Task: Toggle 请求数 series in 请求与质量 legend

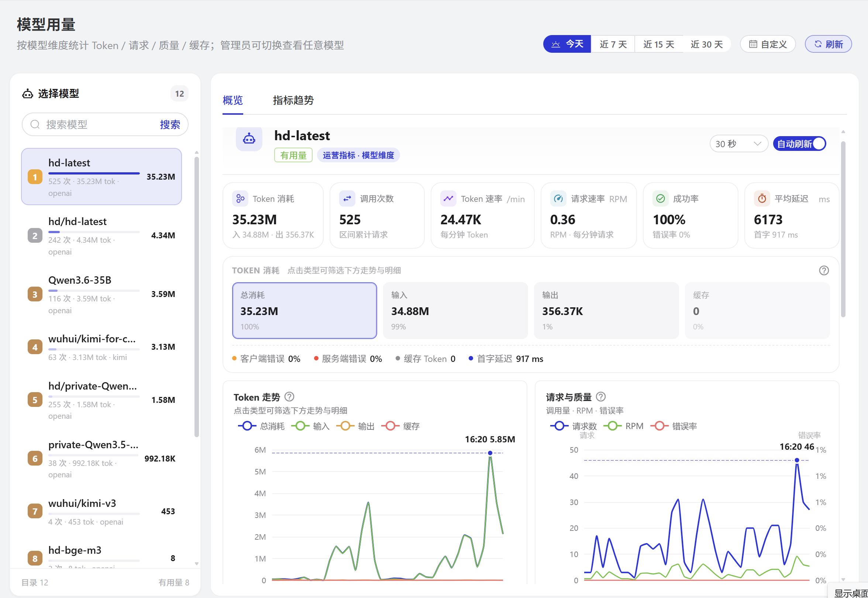Action: (573, 426)
